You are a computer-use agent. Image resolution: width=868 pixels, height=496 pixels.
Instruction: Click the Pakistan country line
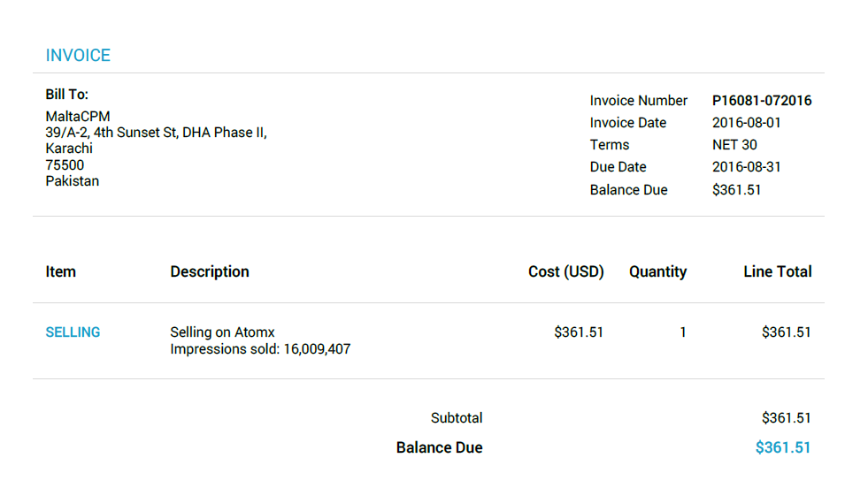pos(72,181)
